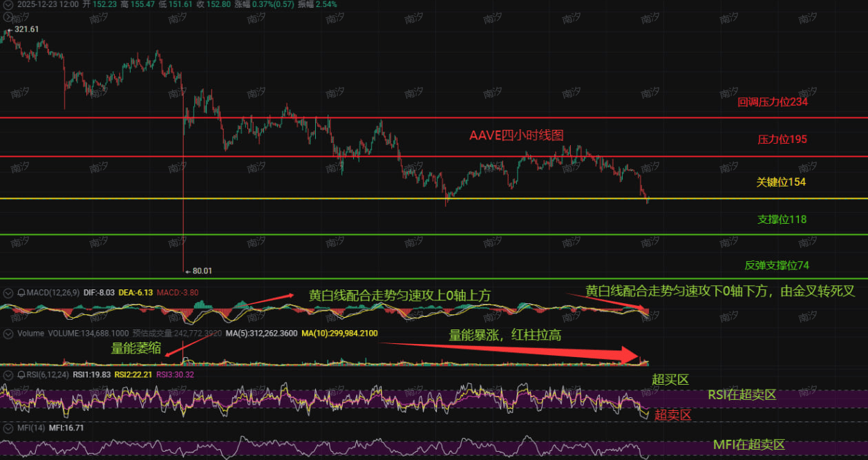Viewport: 868px width, 460px height.
Task: Open Volume indicator settings label
Action: tap(30, 334)
